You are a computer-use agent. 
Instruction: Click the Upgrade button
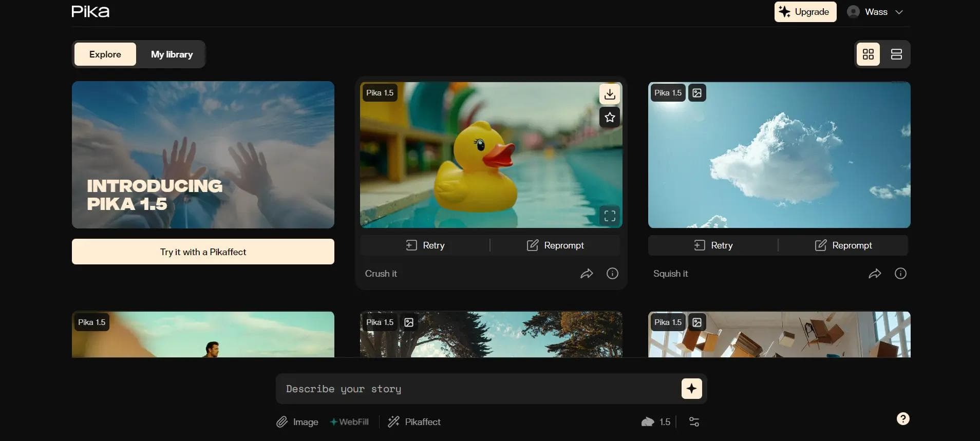point(805,12)
